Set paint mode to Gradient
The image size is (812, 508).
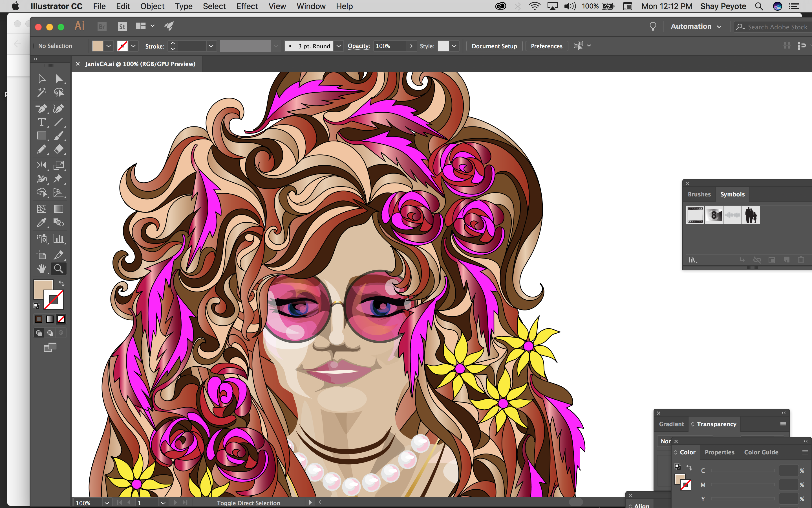pyautogui.click(x=50, y=319)
